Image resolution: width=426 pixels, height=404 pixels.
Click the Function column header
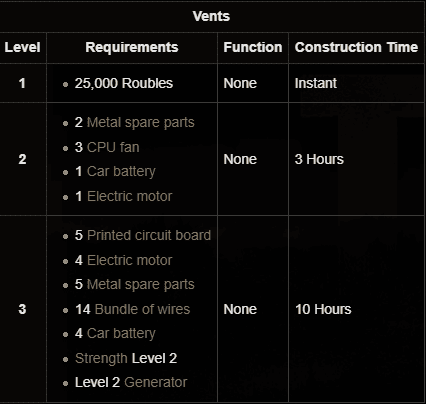point(253,47)
